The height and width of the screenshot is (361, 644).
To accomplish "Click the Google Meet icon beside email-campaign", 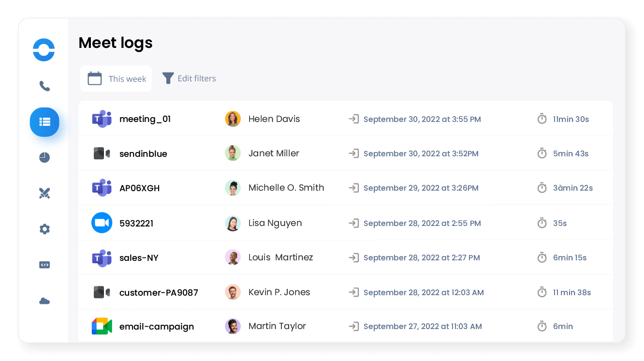I will coord(102,326).
